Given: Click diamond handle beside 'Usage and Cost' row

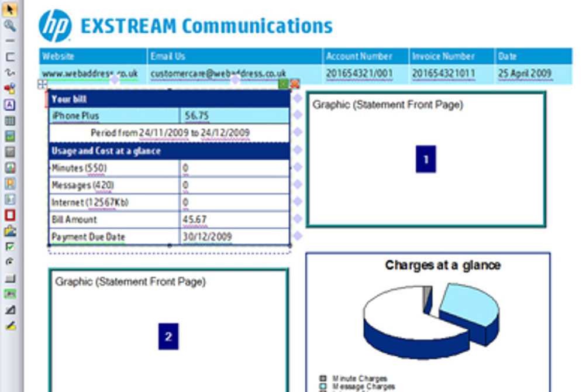Looking at the screenshot, I should (298, 150).
